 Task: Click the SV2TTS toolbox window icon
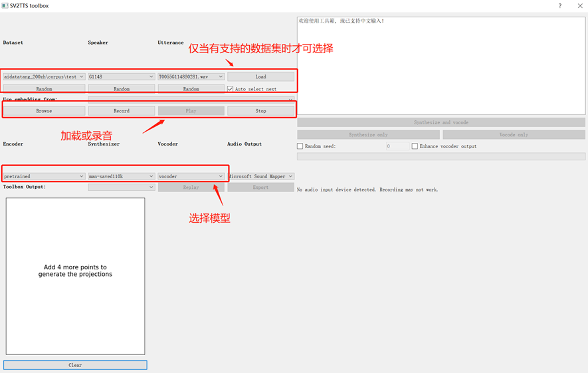[x=5, y=5]
